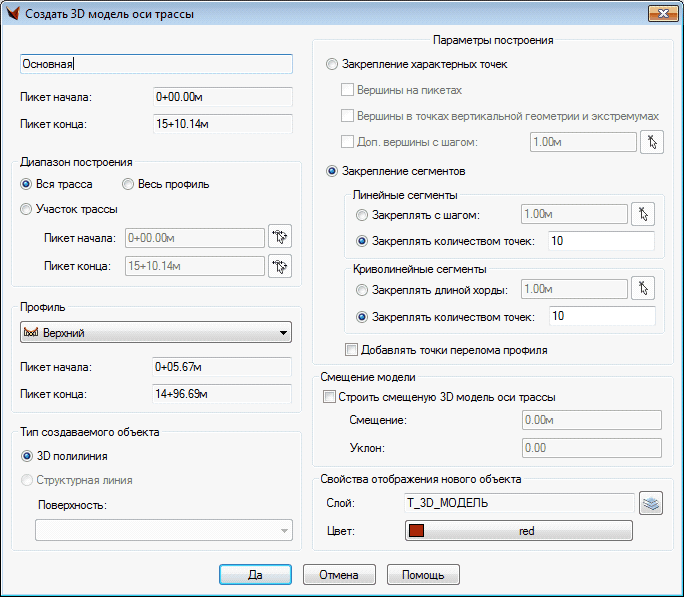
Task: Select 'Закрепление характерных точек' radio button
Action: (333, 64)
